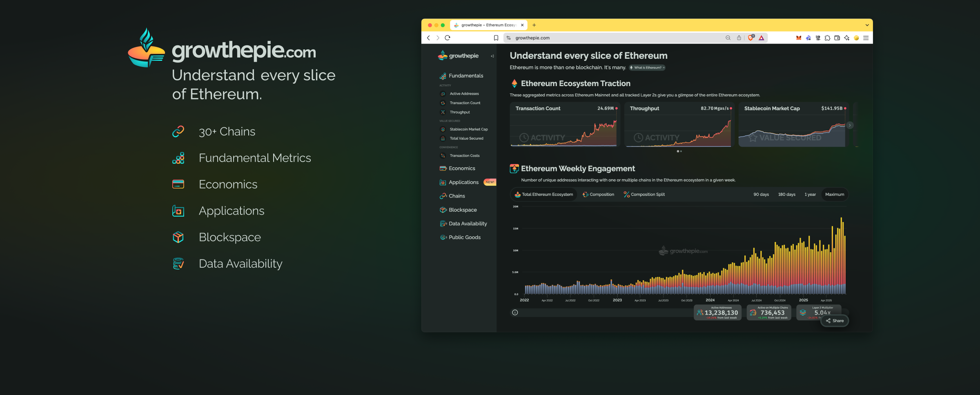Expand the Economics sidebar section
The image size is (980, 395).
point(461,169)
